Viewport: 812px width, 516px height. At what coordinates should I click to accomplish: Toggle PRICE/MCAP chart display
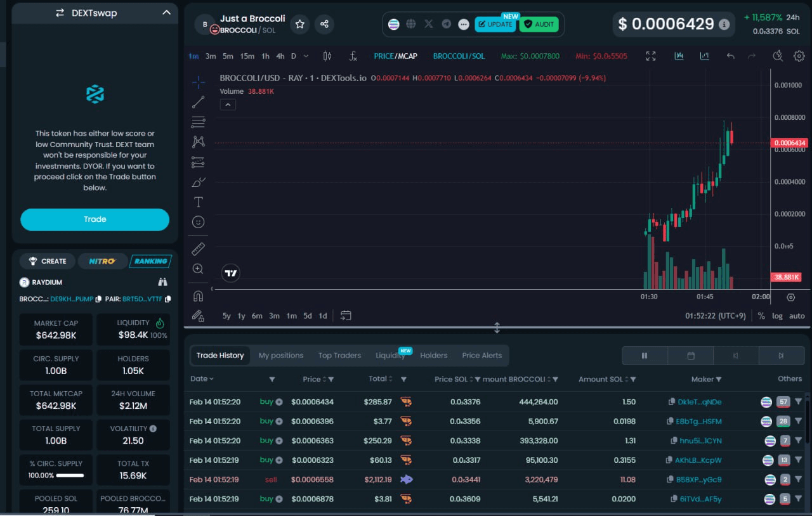tap(395, 56)
